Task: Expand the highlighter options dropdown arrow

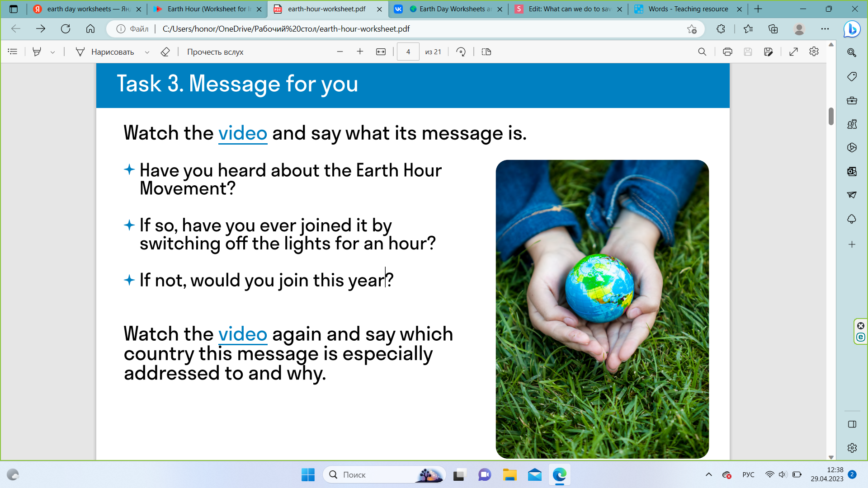Action: click(53, 52)
